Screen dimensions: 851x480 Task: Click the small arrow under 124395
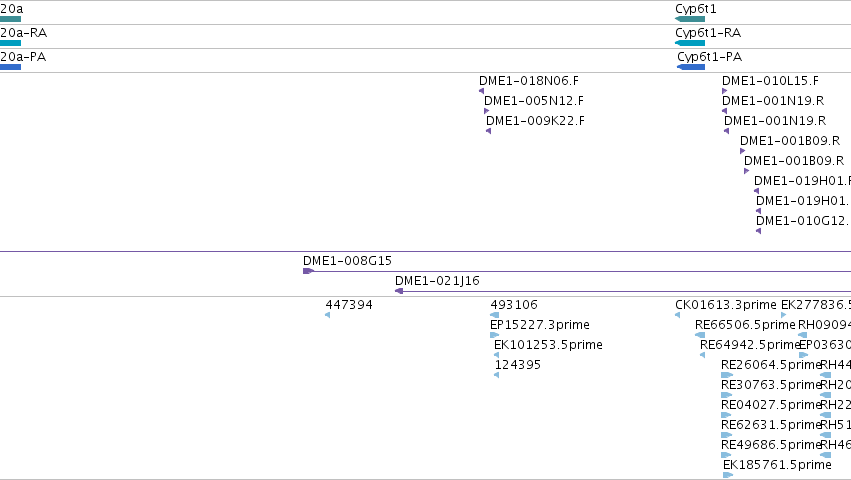pyautogui.click(x=497, y=375)
